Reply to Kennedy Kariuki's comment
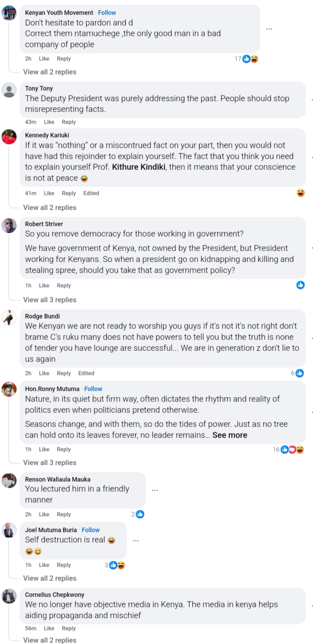Screen dimensions: 313x644 coord(69,193)
